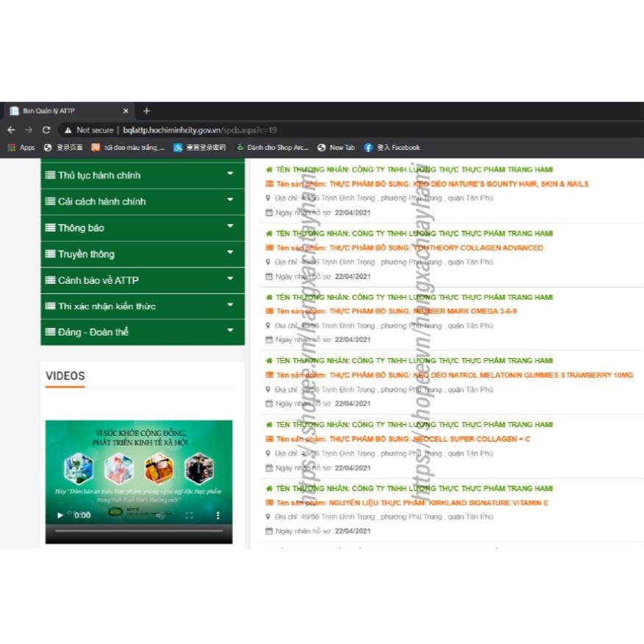
Task: Expand the Thông báo dropdown arrow
Action: [x=230, y=226]
